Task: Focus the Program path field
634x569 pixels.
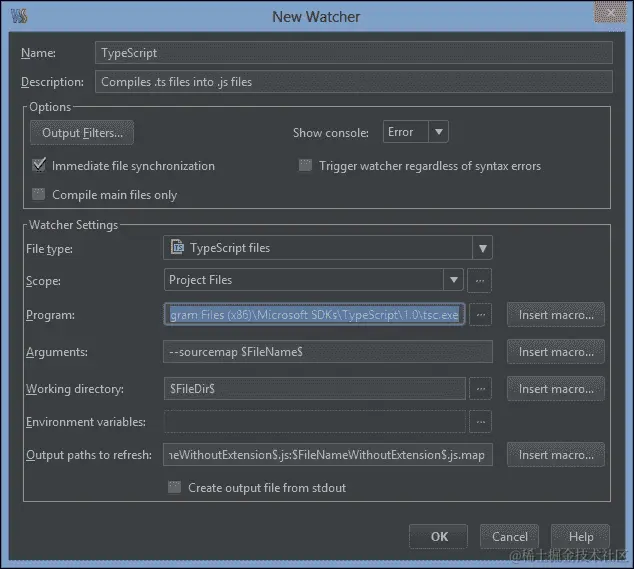Action: point(314,315)
